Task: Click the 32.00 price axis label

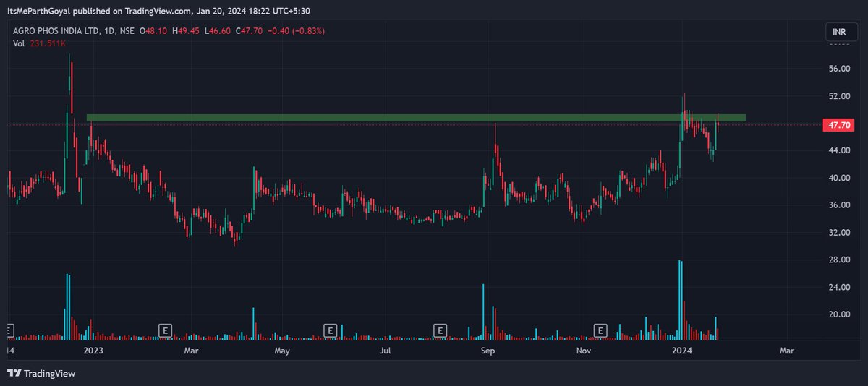Action: coord(839,233)
